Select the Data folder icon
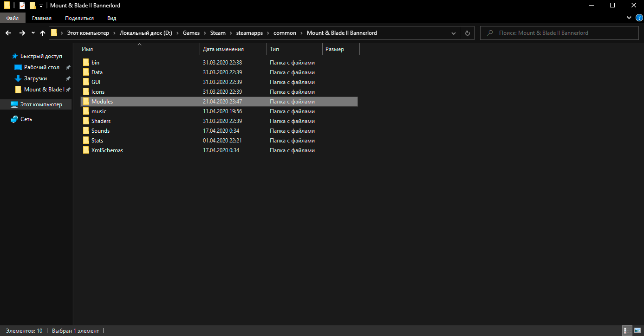Viewport: 644px width, 336px height. (x=86, y=72)
